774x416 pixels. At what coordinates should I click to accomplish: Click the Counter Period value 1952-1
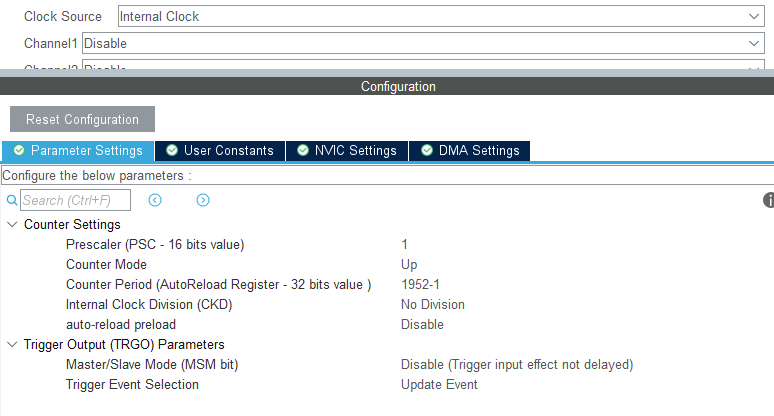(421, 284)
